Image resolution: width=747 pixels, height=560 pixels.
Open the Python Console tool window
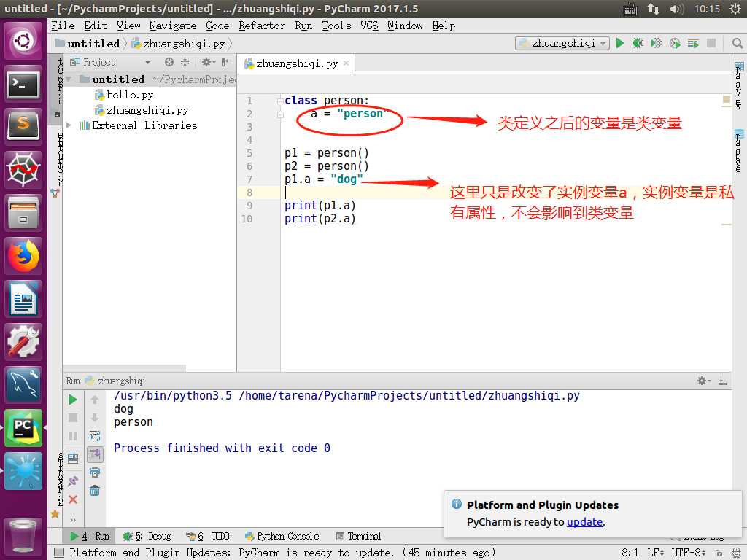click(x=282, y=536)
